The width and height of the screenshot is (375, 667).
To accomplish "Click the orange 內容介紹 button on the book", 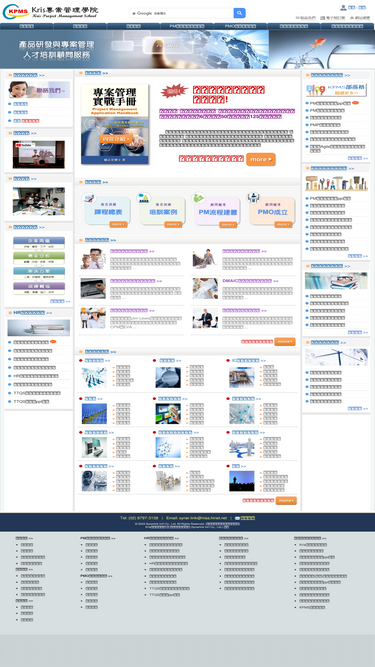I will click(116, 139).
